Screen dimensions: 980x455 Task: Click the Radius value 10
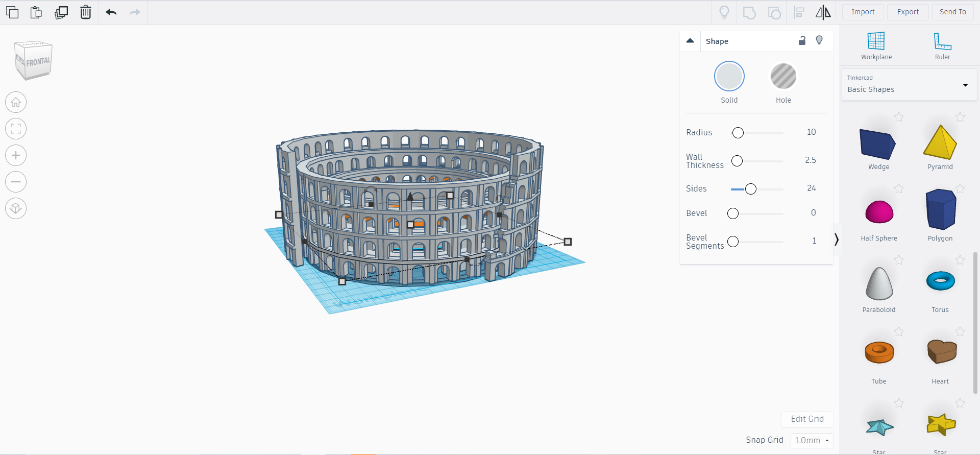tap(811, 132)
